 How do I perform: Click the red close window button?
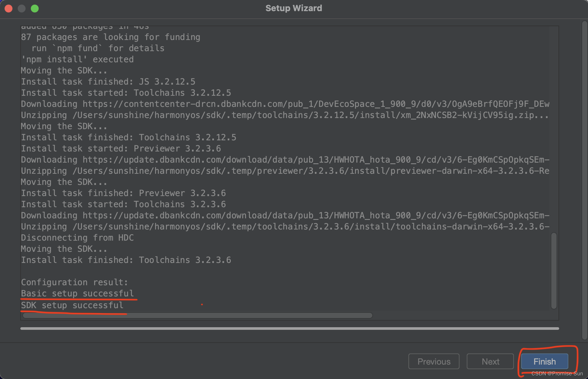pos(9,9)
